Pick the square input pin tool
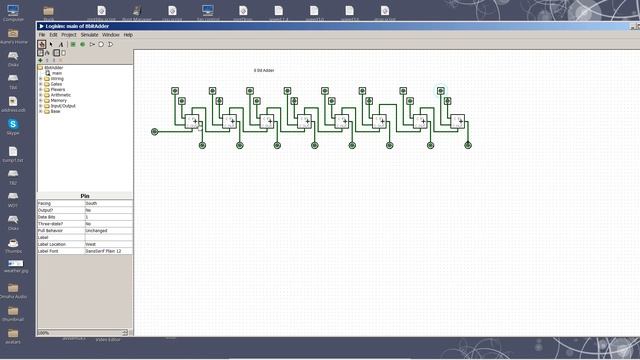Image resolution: width=640 pixels, height=360 pixels. pyautogui.click(x=73, y=44)
